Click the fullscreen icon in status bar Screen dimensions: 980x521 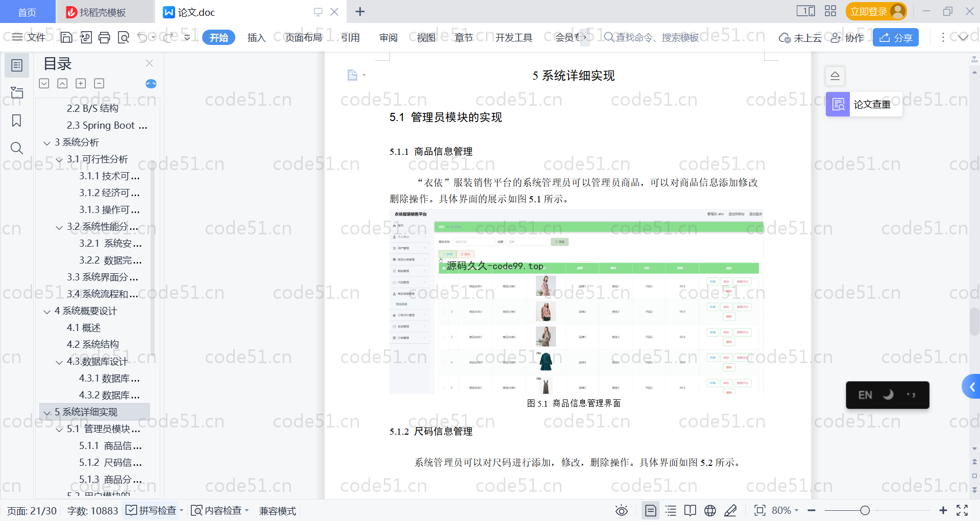(x=962, y=510)
